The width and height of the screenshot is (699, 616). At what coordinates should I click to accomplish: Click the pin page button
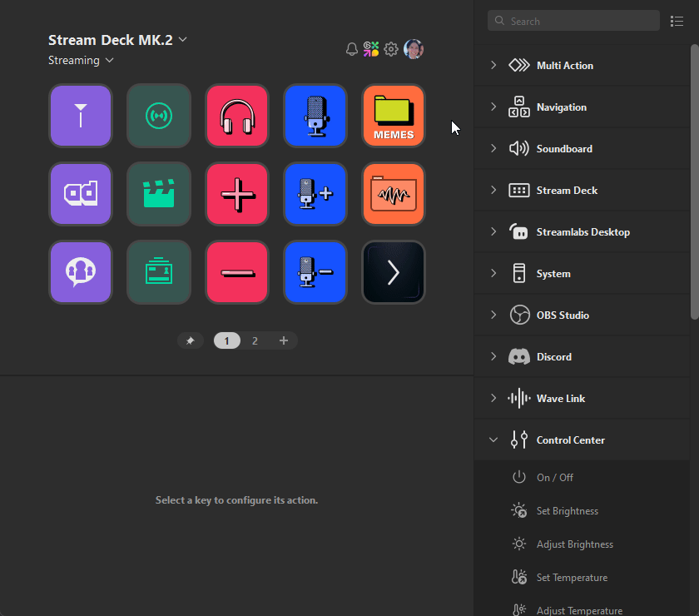191,340
